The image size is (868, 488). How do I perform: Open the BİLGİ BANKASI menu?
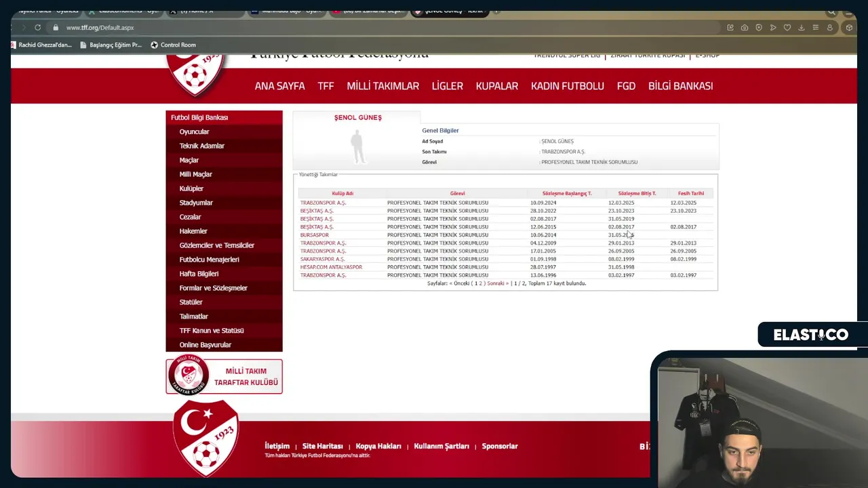680,86
